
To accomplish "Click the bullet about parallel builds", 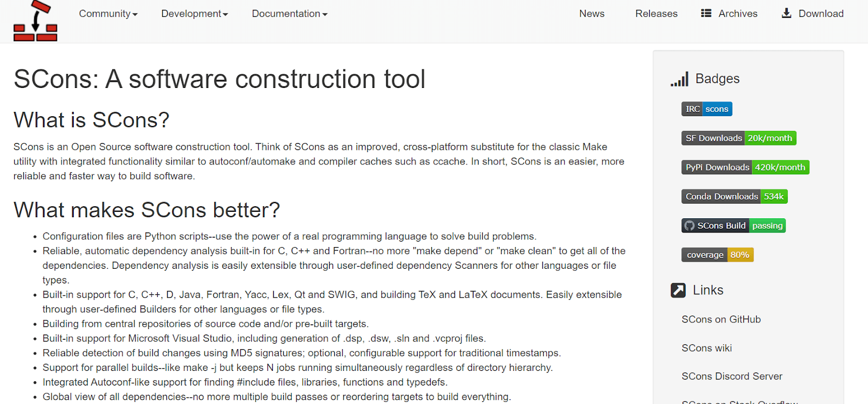I will (297, 368).
